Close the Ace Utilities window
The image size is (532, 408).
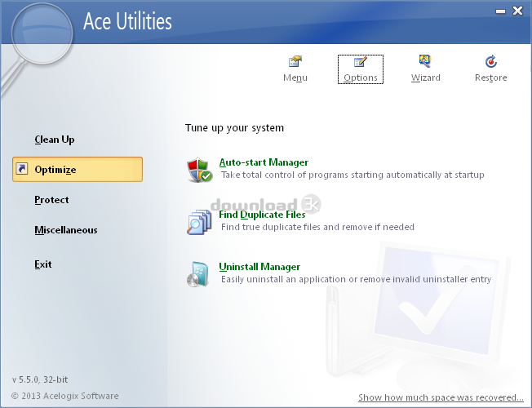(518, 11)
